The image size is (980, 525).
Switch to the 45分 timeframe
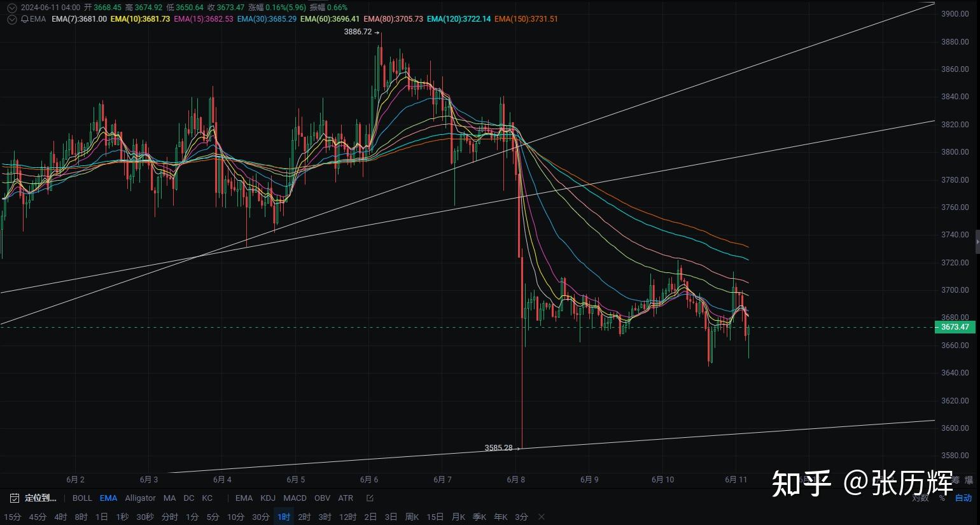(38, 517)
